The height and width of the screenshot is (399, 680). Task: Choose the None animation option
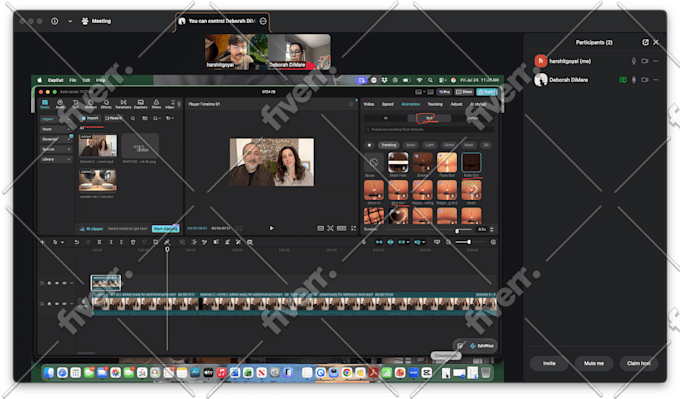point(373,163)
